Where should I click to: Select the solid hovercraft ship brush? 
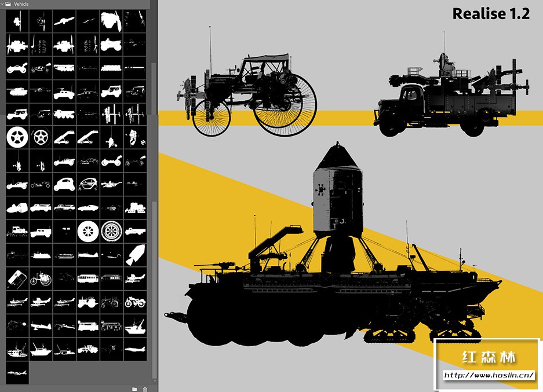(x=41, y=255)
